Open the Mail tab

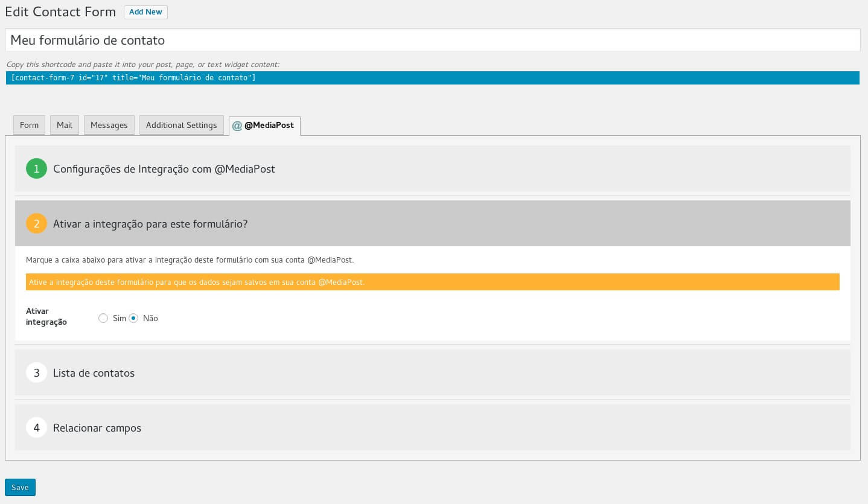pos(65,125)
